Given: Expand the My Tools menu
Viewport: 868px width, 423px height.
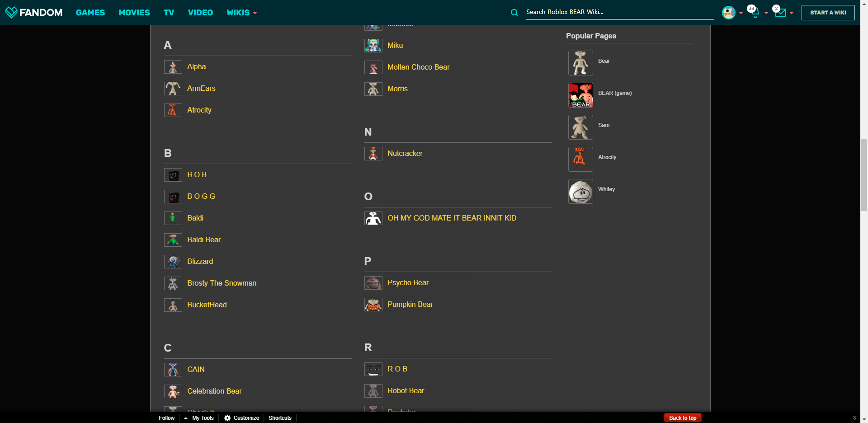Looking at the screenshot, I should [199, 418].
